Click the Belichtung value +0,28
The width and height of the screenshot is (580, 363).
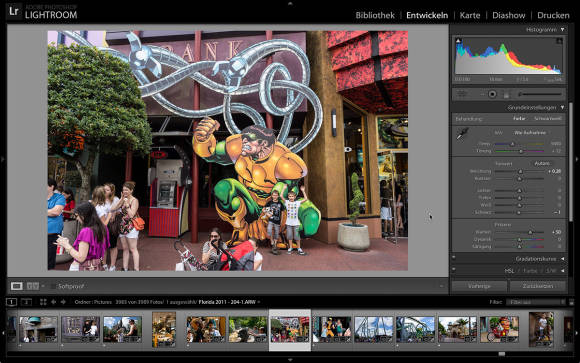tap(555, 171)
